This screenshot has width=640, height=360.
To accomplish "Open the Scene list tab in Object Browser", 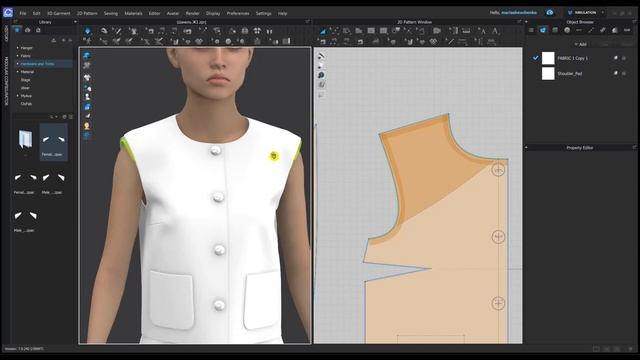I will point(531,30).
